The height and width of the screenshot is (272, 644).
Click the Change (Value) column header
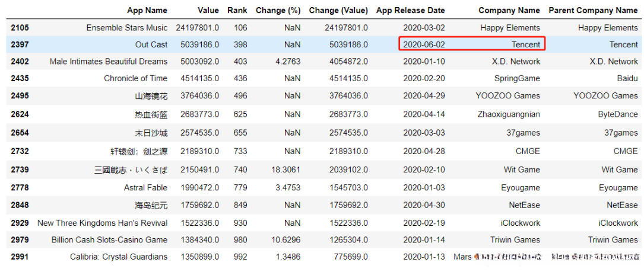point(338,11)
